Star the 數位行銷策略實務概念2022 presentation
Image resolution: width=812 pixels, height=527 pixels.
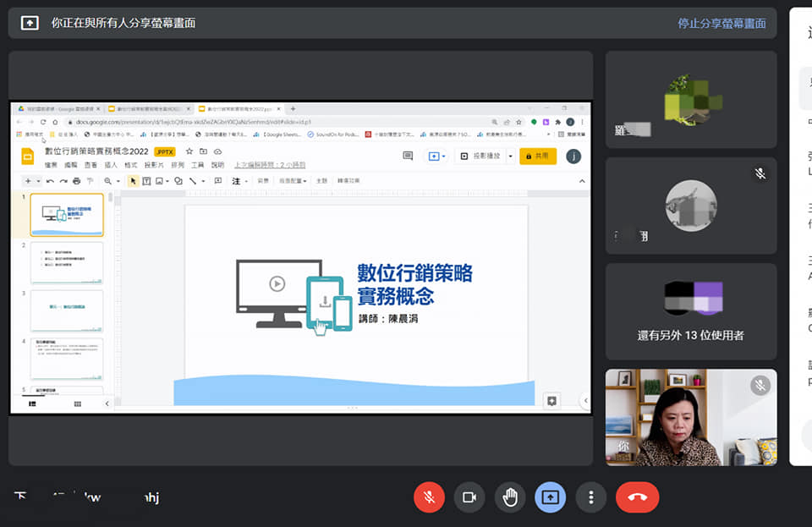189,151
